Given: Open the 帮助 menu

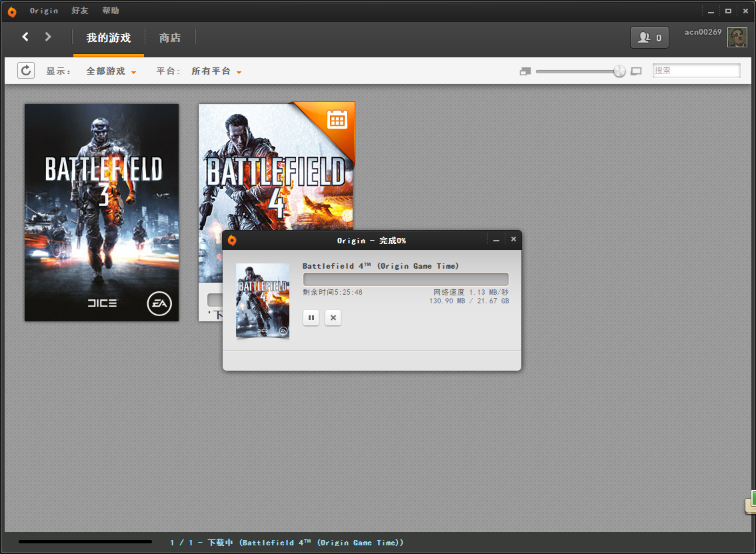Looking at the screenshot, I should tap(111, 11).
